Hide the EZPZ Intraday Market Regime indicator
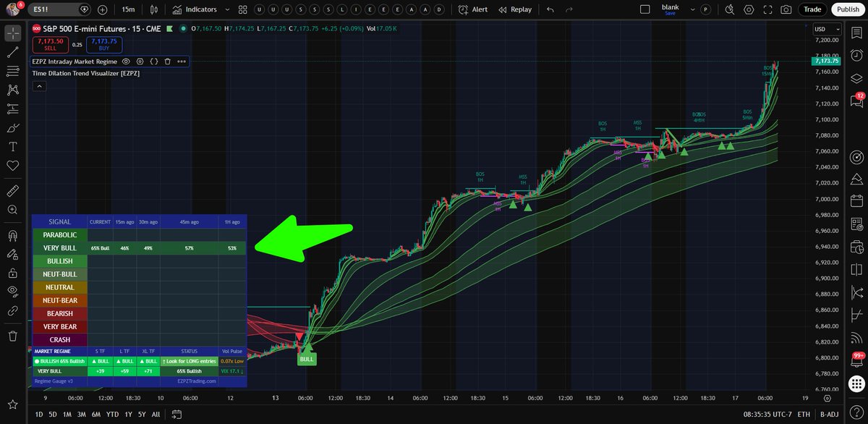The width and height of the screenshot is (868, 424). point(126,62)
